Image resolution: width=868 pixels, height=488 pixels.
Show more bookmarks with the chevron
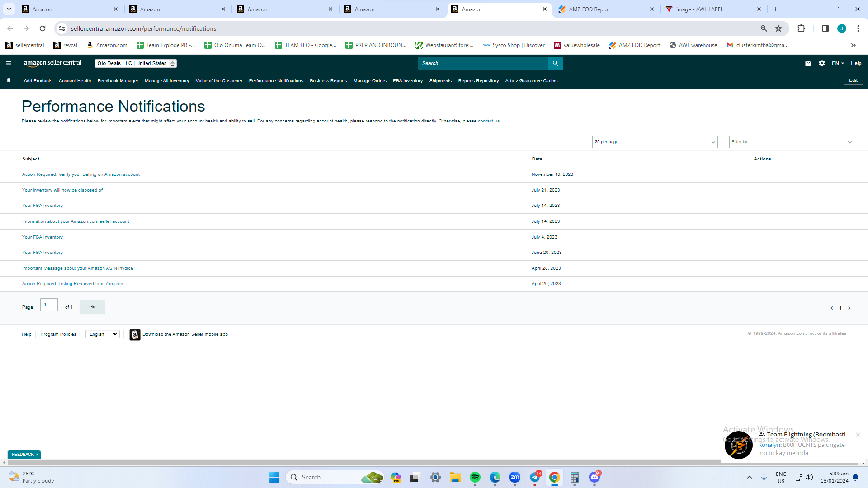click(854, 45)
